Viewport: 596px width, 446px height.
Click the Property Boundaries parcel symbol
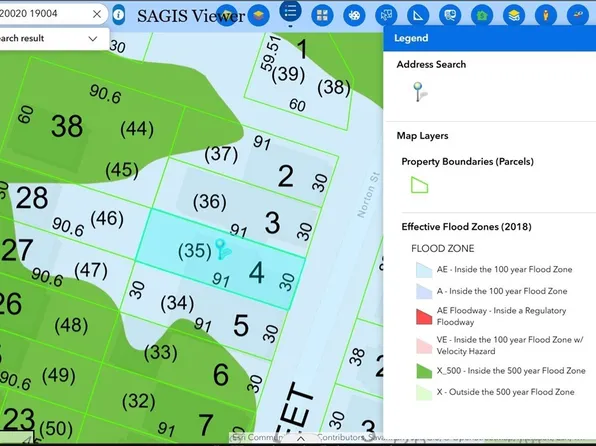[419, 185]
